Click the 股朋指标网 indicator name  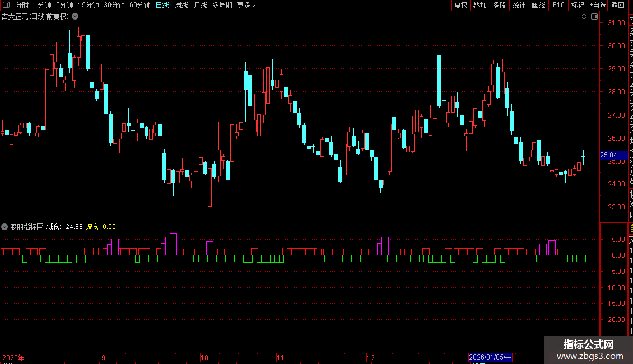pos(27,227)
